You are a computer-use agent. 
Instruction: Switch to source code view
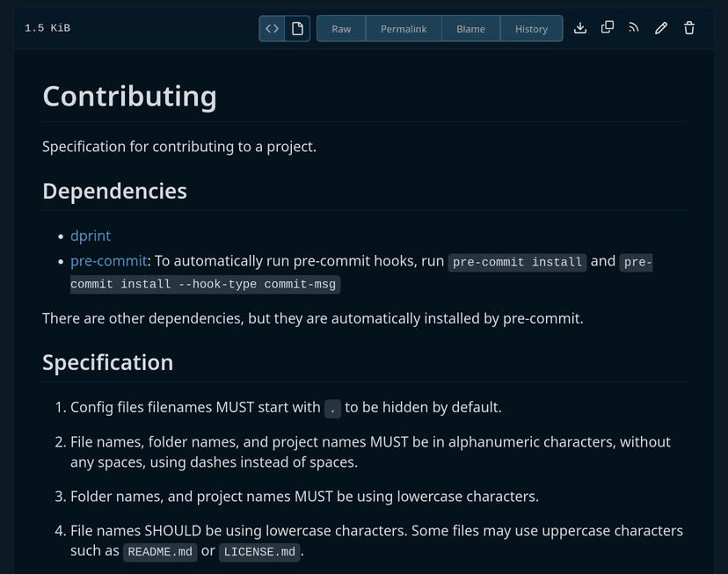pos(272,28)
